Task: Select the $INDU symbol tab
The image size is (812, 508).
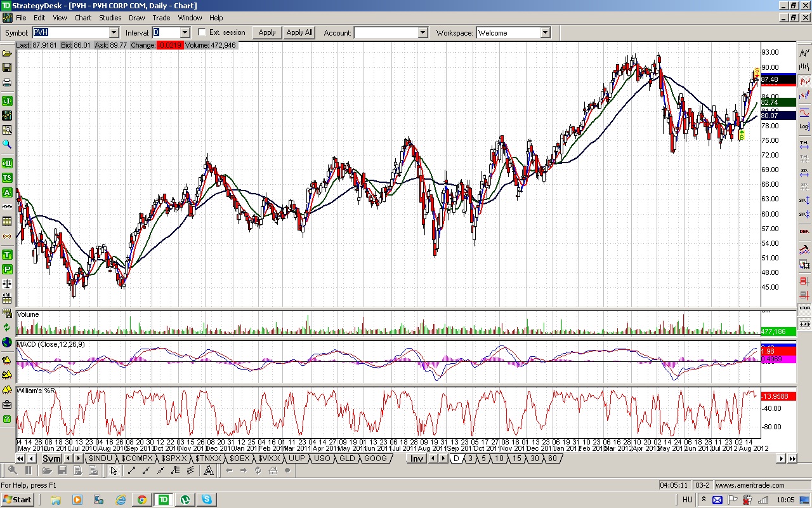Action: click(100, 458)
